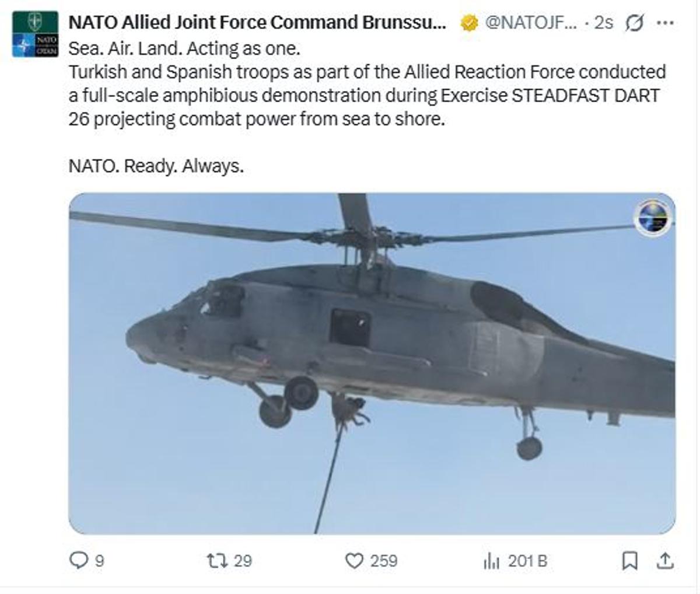Click the gold verified badge

point(468,23)
